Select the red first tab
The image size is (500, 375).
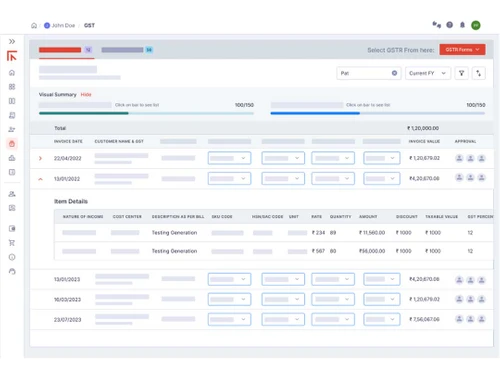point(66,50)
